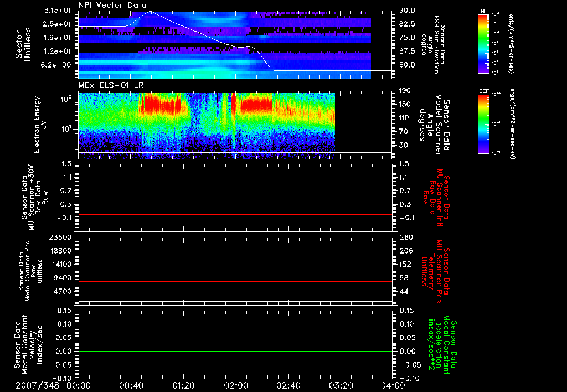
Task: Click the 98 telemetry tick value
Action: pos(404,278)
